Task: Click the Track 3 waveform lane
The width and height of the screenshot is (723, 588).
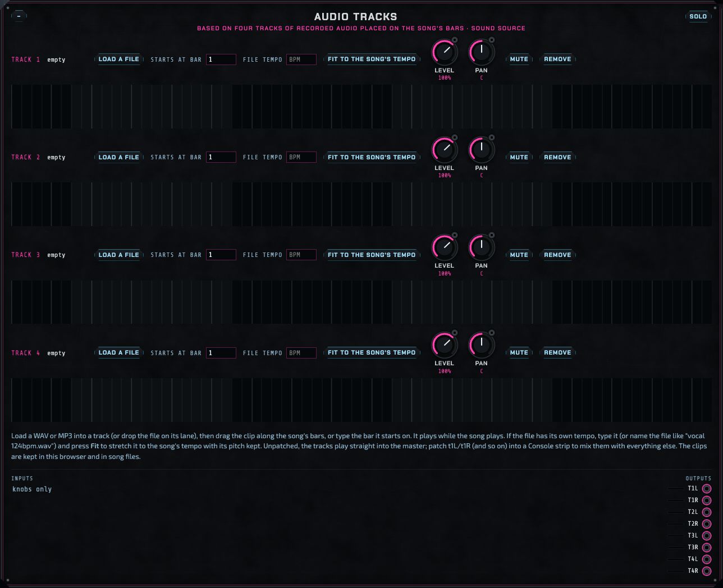Action: (x=361, y=302)
